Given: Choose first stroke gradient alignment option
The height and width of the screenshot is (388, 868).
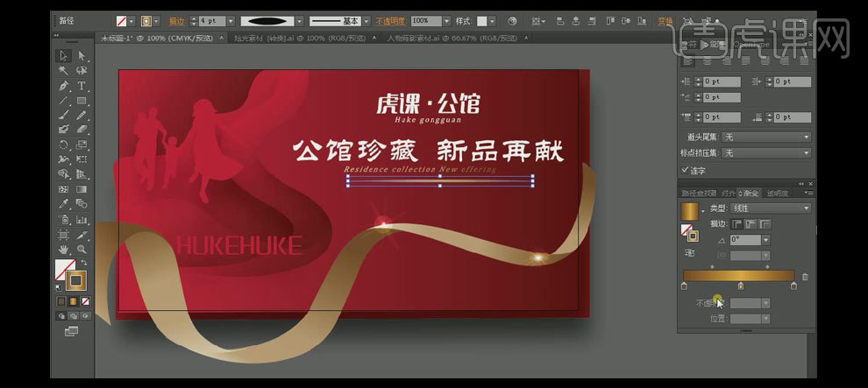Looking at the screenshot, I should coord(736,224).
